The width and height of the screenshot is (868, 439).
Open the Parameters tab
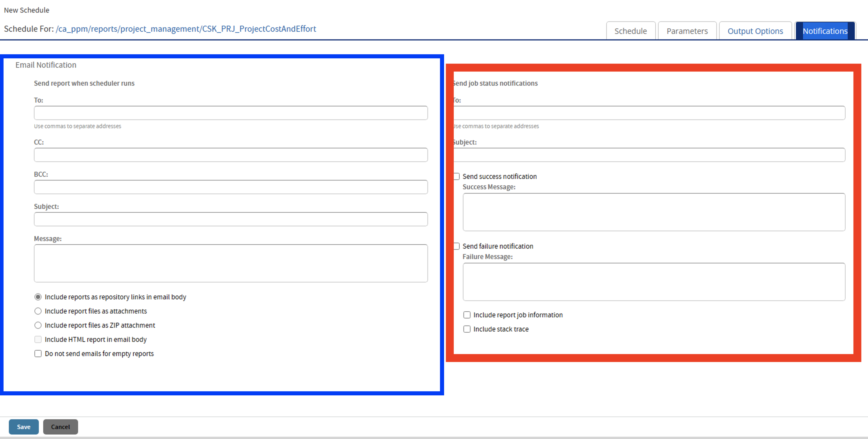click(x=687, y=31)
